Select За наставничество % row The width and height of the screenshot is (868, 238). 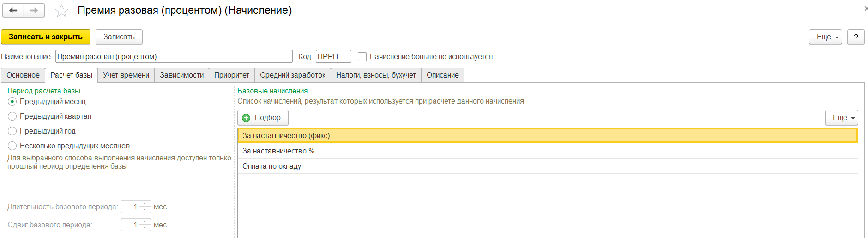coord(278,151)
